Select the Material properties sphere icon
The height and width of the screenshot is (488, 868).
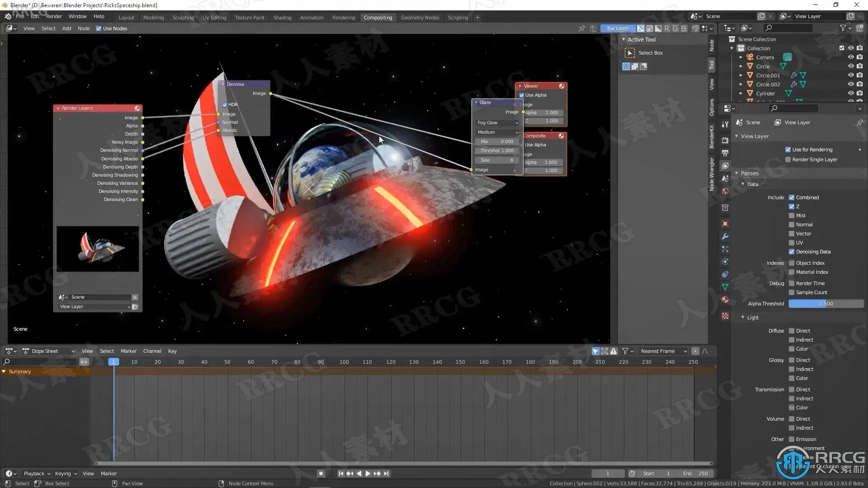(x=725, y=300)
